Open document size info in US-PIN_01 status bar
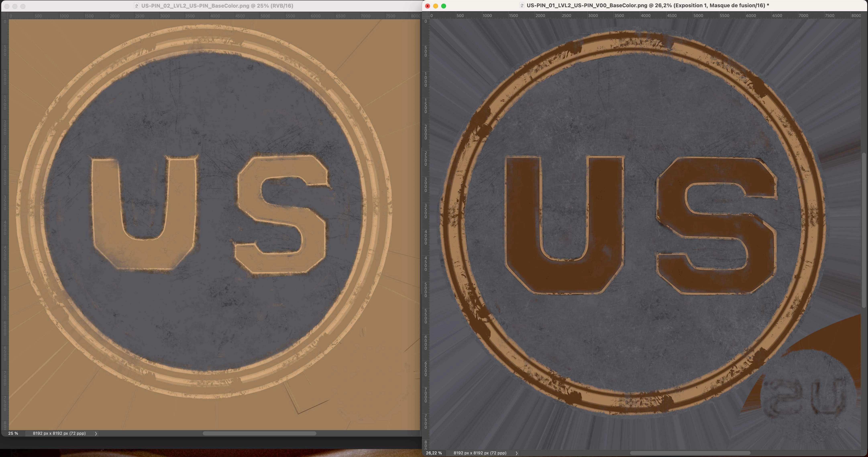868x457 pixels. click(x=480, y=453)
